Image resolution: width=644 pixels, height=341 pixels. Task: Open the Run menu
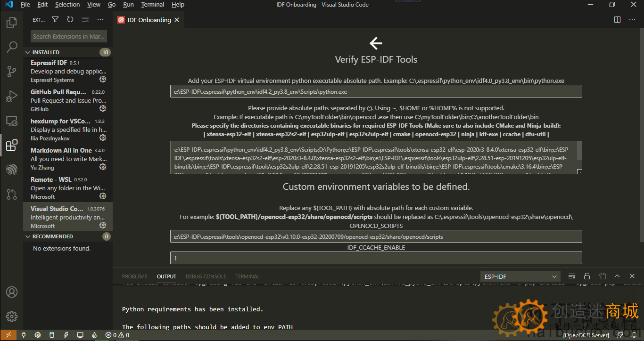click(128, 5)
